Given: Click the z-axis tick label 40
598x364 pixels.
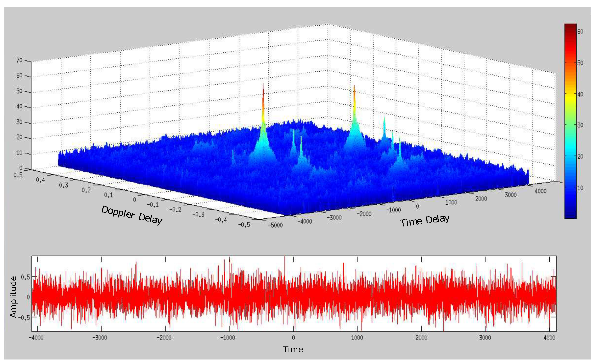Looking at the screenshot, I should coord(19,106).
